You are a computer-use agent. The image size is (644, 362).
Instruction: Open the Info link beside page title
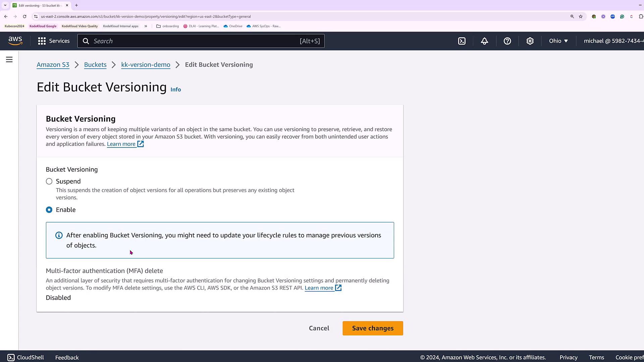point(175,89)
